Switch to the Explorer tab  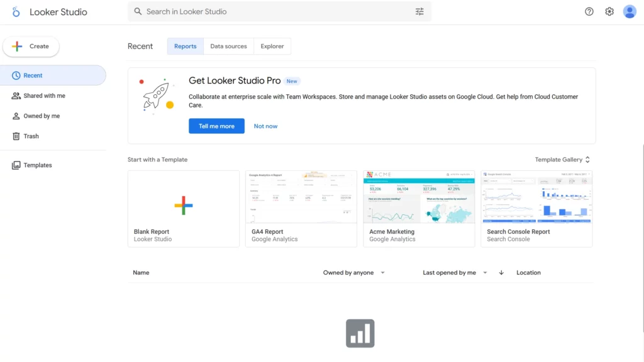pos(272,47)
